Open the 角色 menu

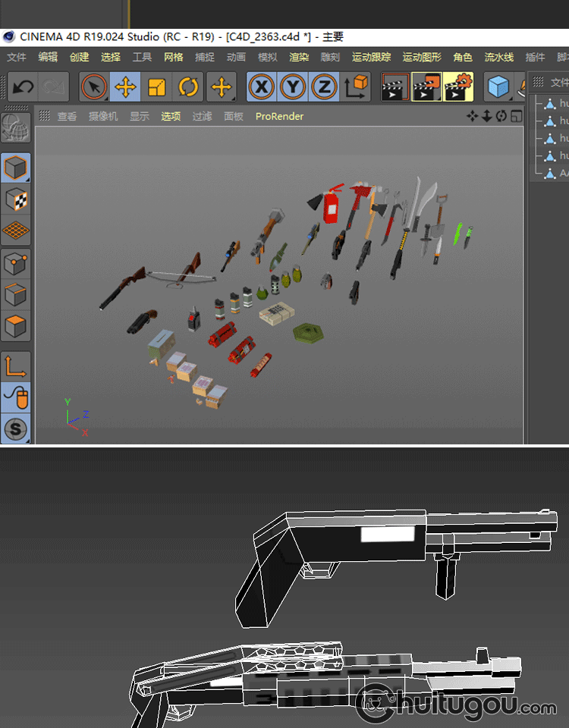pyautogui.click(x=463, y=57)
